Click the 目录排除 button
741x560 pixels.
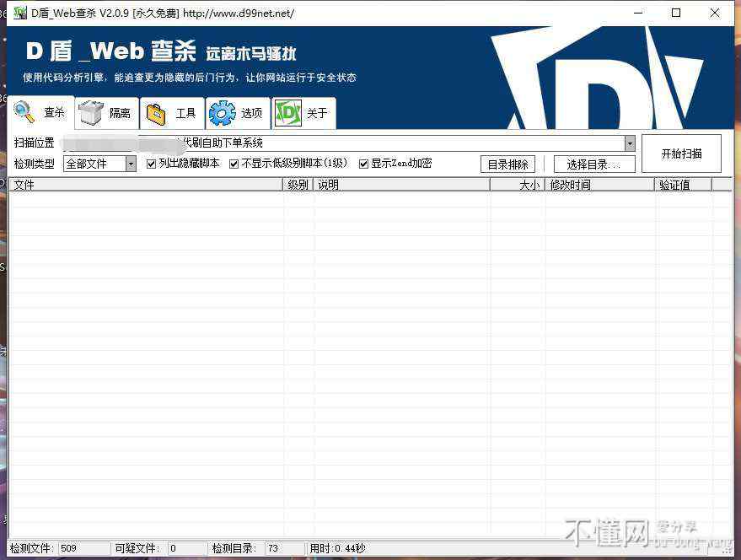click(x=508, y=164)
